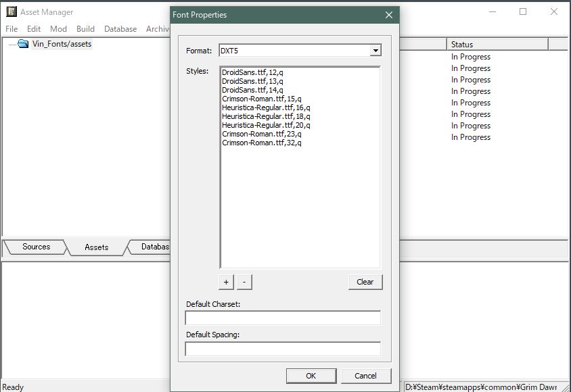Viewport: 571px width, 392px height.
Task: Click the Default Charset input field
Action: [283, 318]
